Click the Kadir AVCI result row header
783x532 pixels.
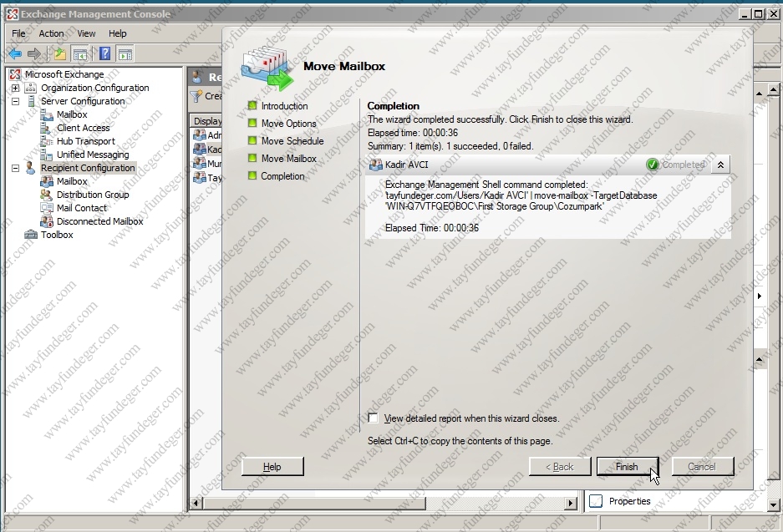coord(548,165)
